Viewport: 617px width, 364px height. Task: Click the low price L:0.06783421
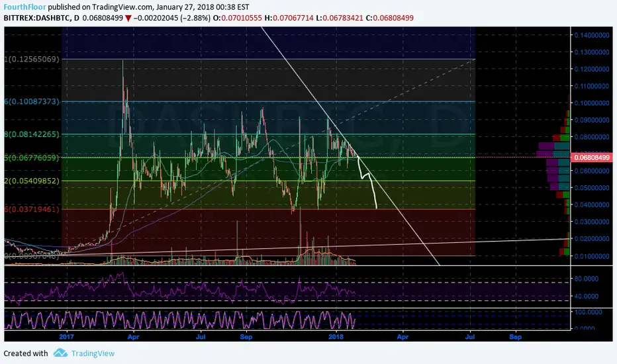(340, 18)
